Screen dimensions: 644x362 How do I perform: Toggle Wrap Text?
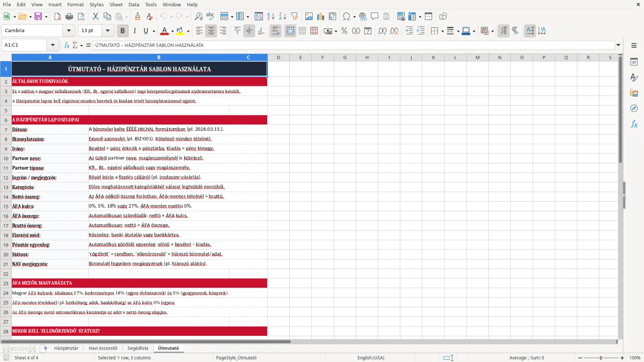pos(276,31)
